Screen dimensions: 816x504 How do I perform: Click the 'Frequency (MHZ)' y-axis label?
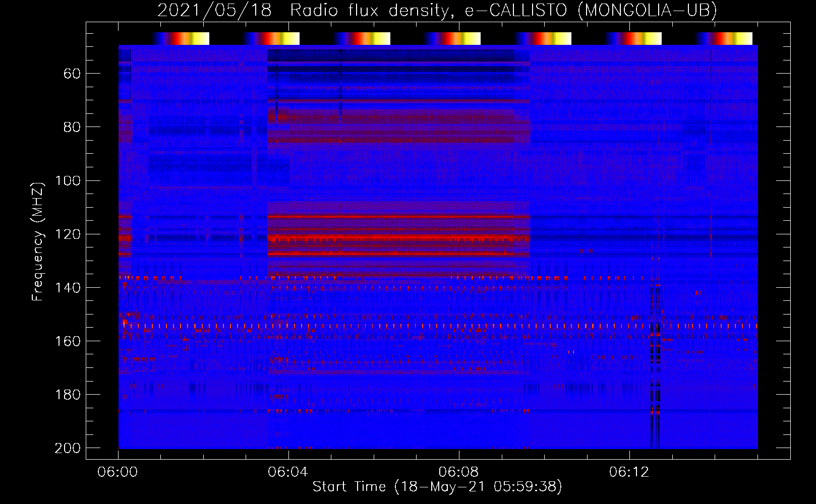pos(38,242)
